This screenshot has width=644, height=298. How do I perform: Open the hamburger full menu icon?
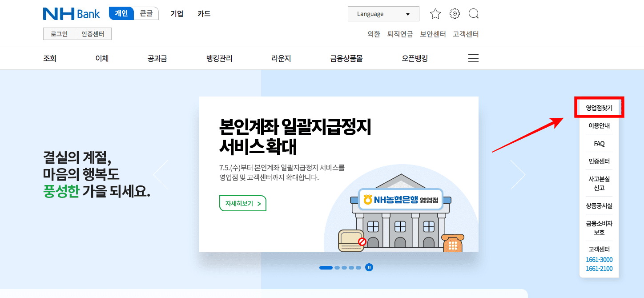click(474, 58)
